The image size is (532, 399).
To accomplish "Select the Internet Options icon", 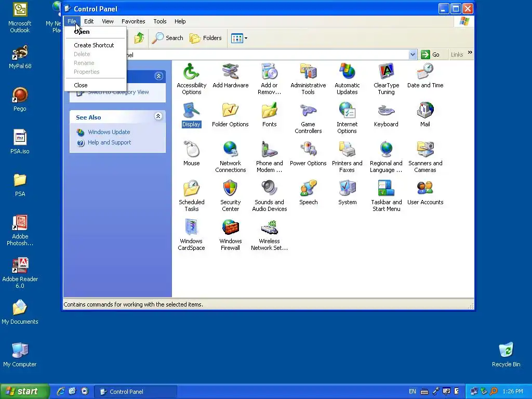I will [347, 118].
